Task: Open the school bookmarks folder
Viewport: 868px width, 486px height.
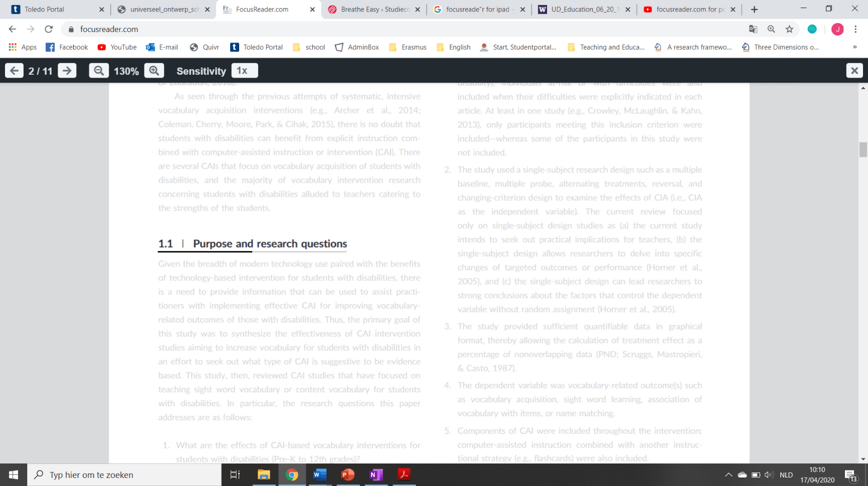Action: click(x=309, y=47)
